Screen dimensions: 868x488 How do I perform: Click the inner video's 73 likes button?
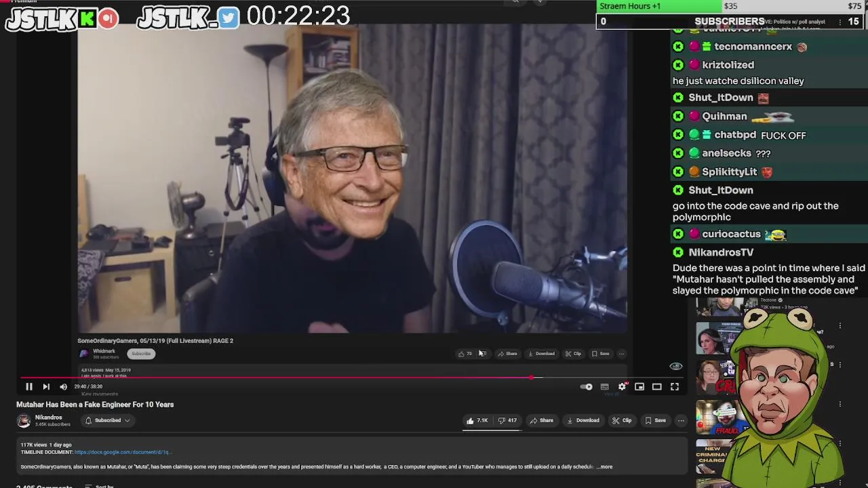tap(465, 354)
